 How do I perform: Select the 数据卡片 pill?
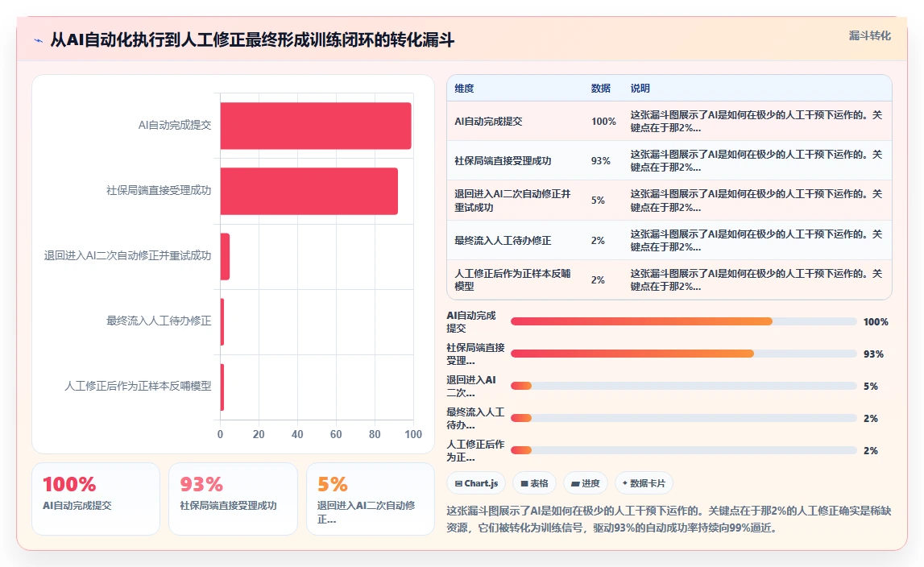click(644, 483)
